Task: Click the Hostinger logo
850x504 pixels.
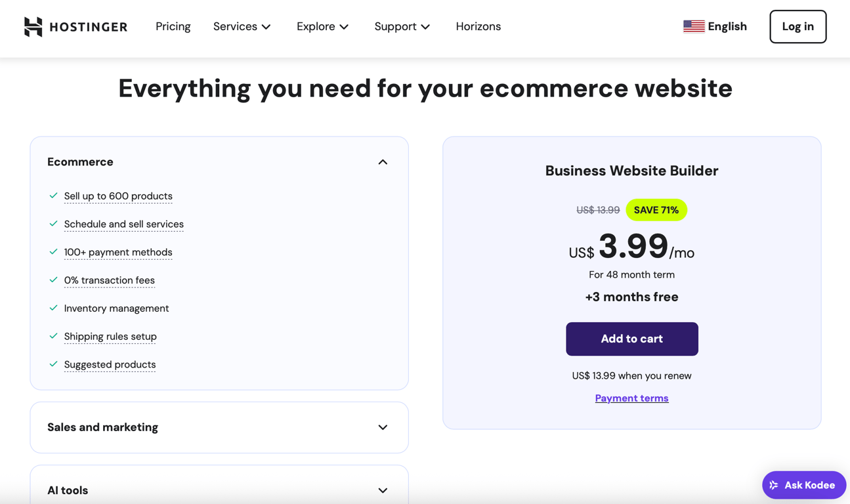Action: (75, 26)
